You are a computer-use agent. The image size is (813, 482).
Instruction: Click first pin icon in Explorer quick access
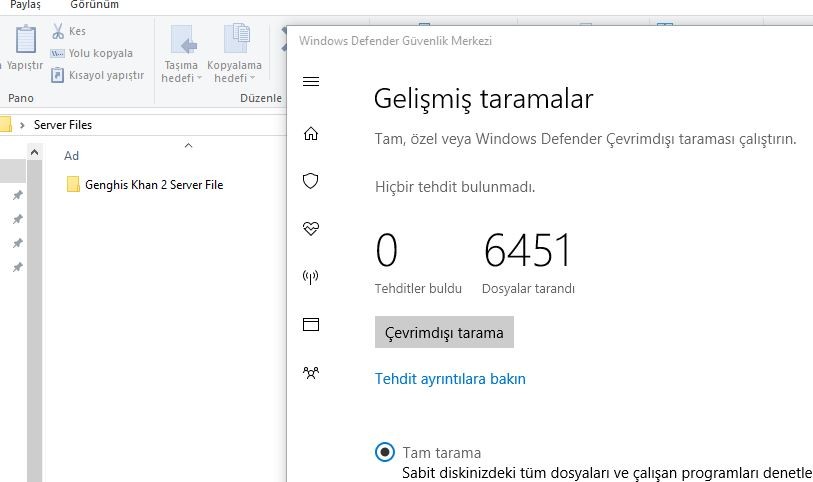coord(18,195)
